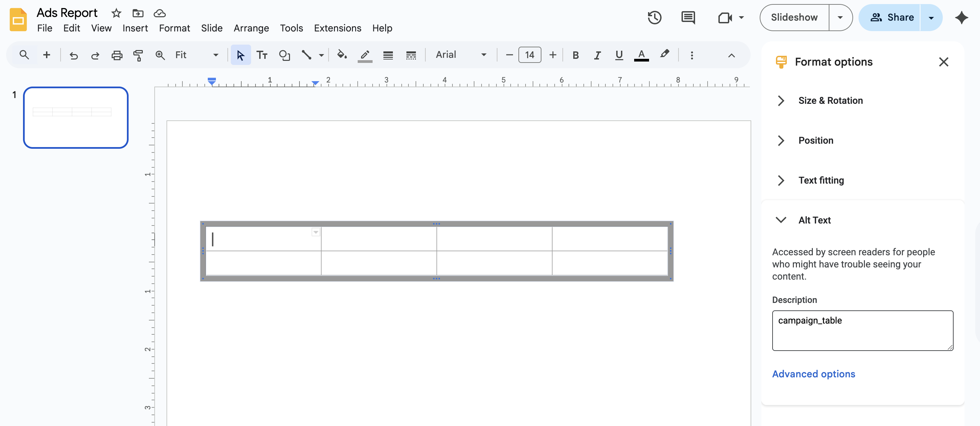Image resolution: width=980 pixels, height=426 pixels.
Task: Open the shape tool
Action: [x=284, y=55]
